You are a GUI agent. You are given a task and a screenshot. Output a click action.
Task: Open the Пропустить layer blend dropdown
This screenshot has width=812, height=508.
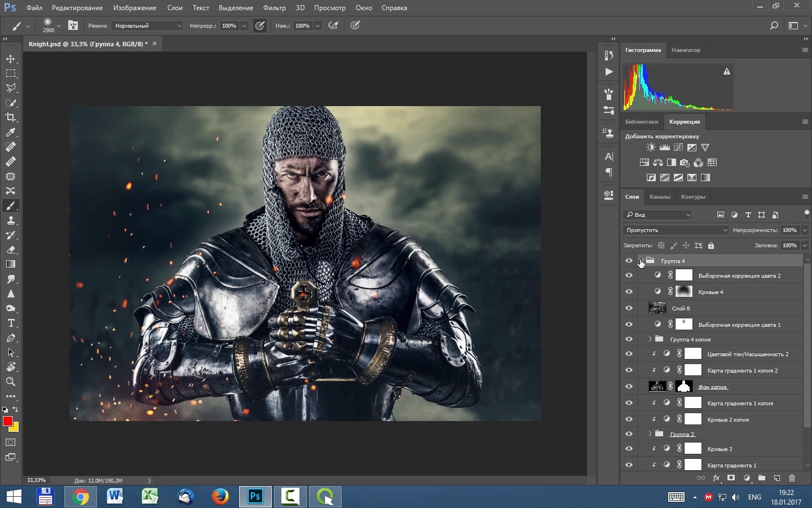point(676,230)
